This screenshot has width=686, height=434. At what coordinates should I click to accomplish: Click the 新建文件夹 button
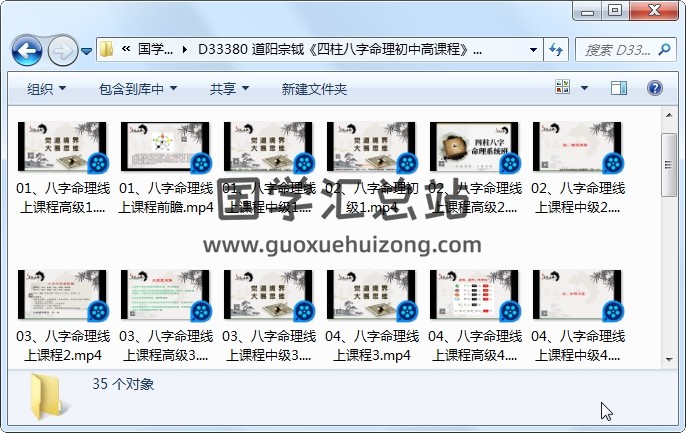click(314, 89)
